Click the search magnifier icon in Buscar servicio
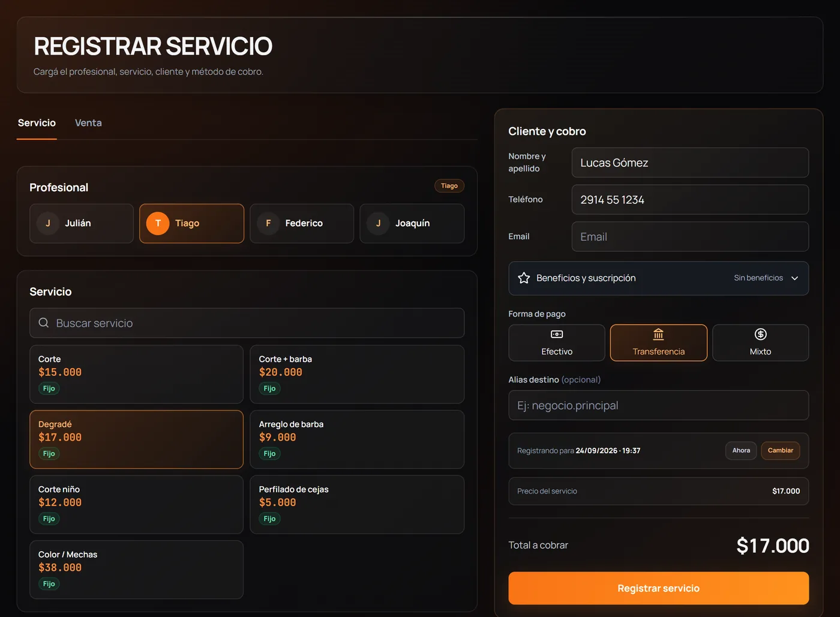The height and width of the screenshot is (617, 840). pos(44,323)
